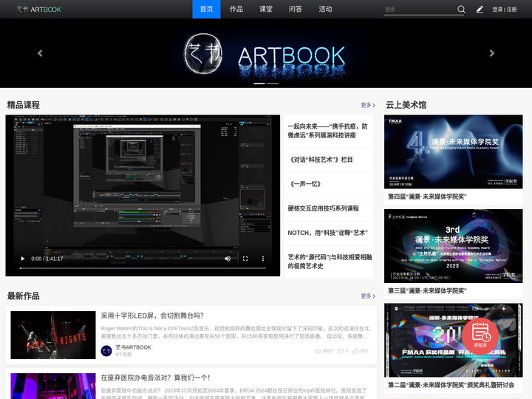Image resolution: width=532 pixels, height=399 pixels.
Task: Go to previous banner slide arrow
Action: pyautogui.click(x=40, y=53)
